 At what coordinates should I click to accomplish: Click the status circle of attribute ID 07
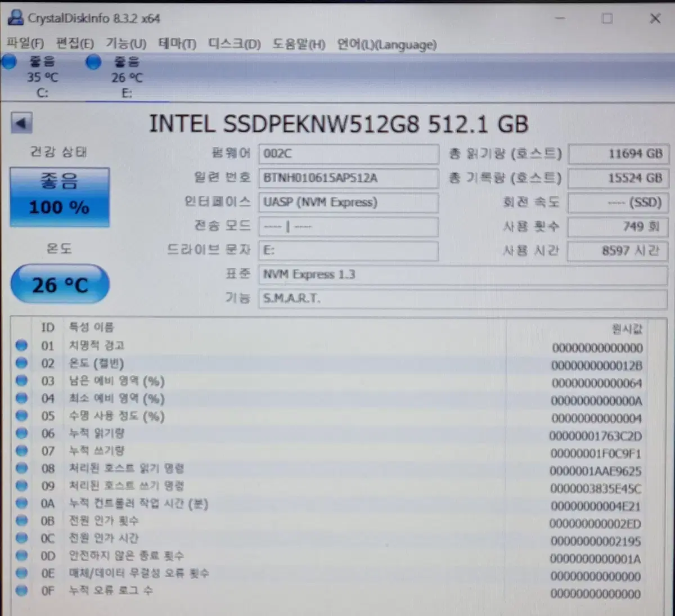coord(21,451)
